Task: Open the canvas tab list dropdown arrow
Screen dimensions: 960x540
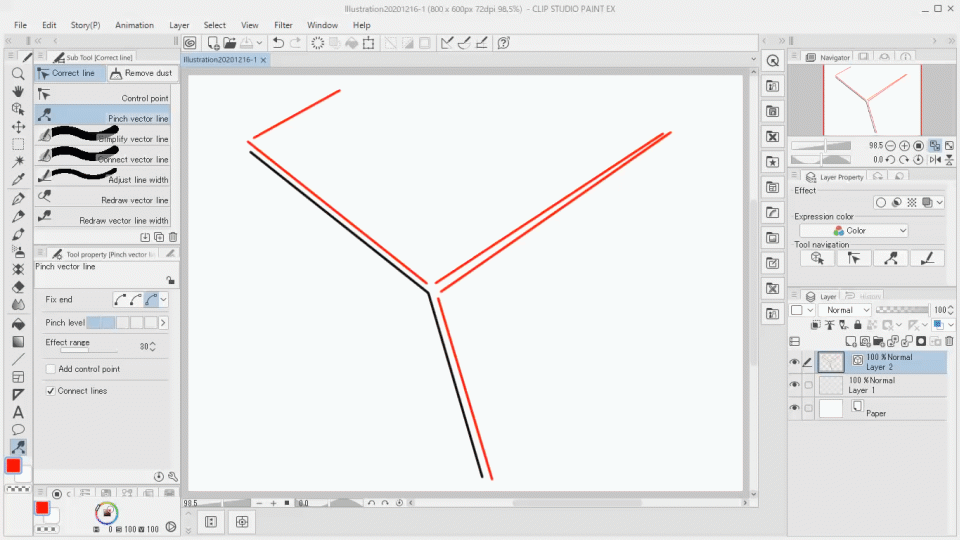Action: click(x=753, y=59)
